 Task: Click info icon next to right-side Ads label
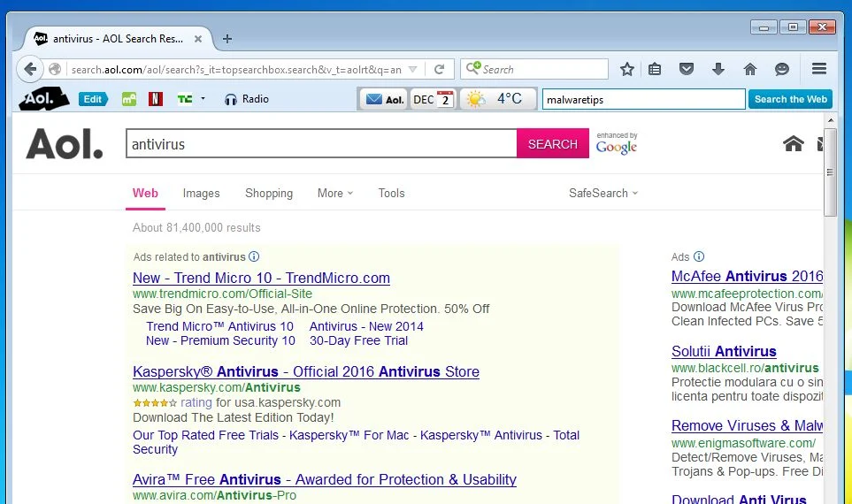pyautogui.click(x=699, y=256)
